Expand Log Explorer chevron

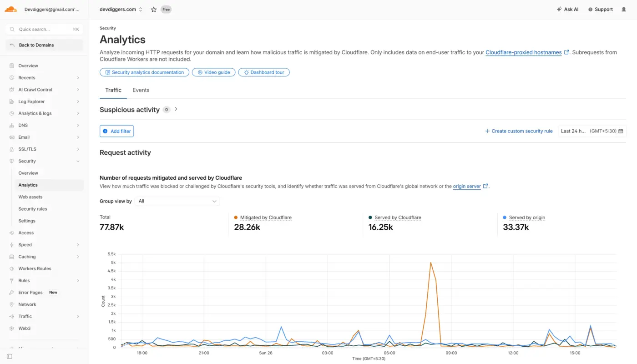(78, 101)
